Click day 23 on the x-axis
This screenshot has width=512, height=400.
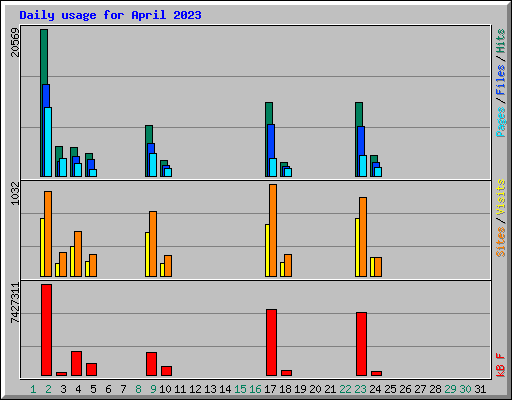click(x=360, y=389)
